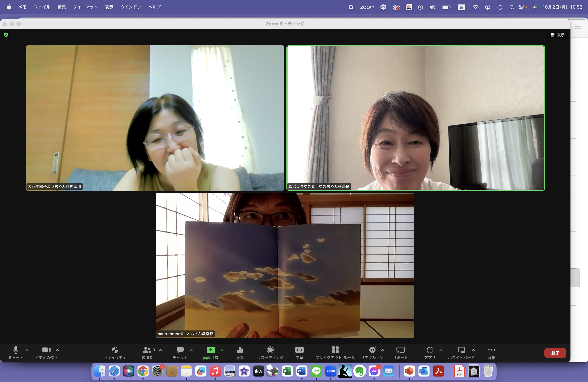The width and height of the screenshot is (588, 382).
Task: Click the green encryption shield icon
Action: (6, 35)
